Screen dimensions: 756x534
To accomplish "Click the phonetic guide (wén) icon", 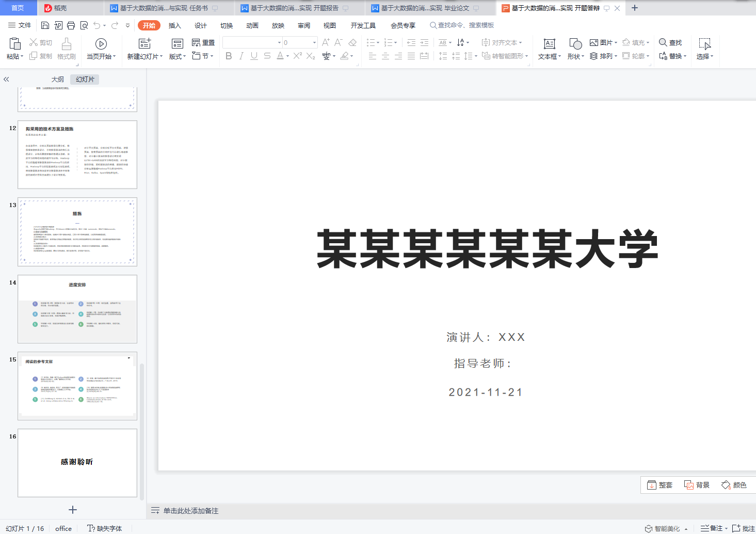I will click(326, 56).
